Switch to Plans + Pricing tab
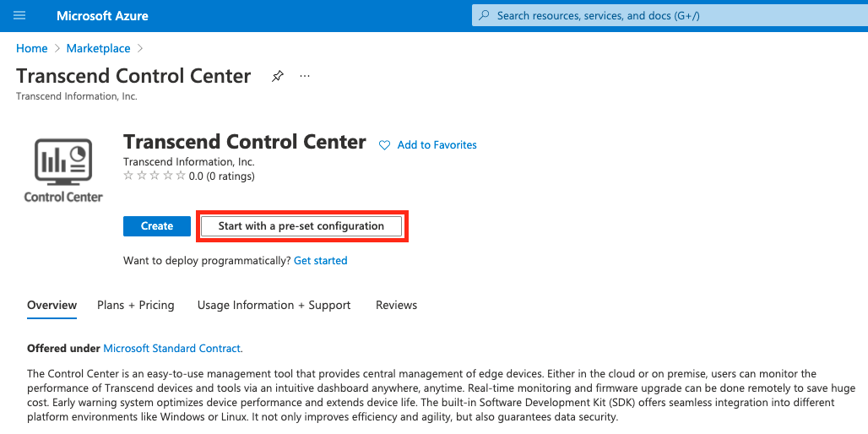The image size is (868, 434). pos(136,305)
